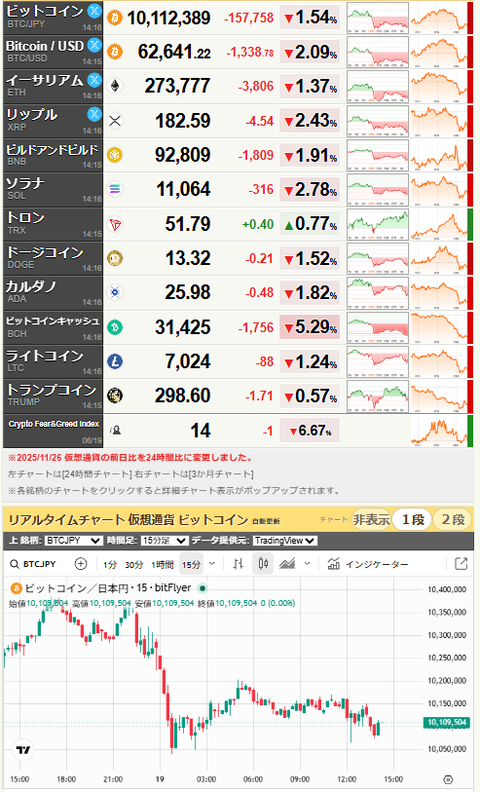Click the chart settings gear at bottom right
Screen dimensions: 480x792
pyautogui.click(x=448, y=779)
